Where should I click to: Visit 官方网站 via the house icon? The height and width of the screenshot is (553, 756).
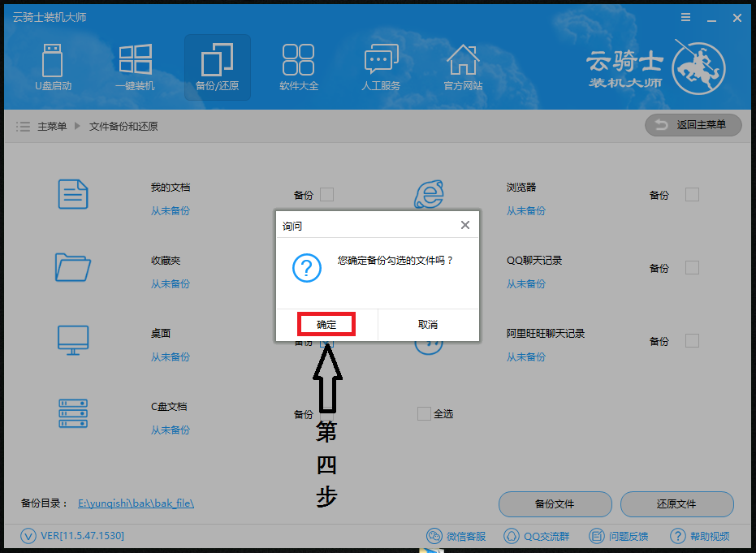click(463, 60)
